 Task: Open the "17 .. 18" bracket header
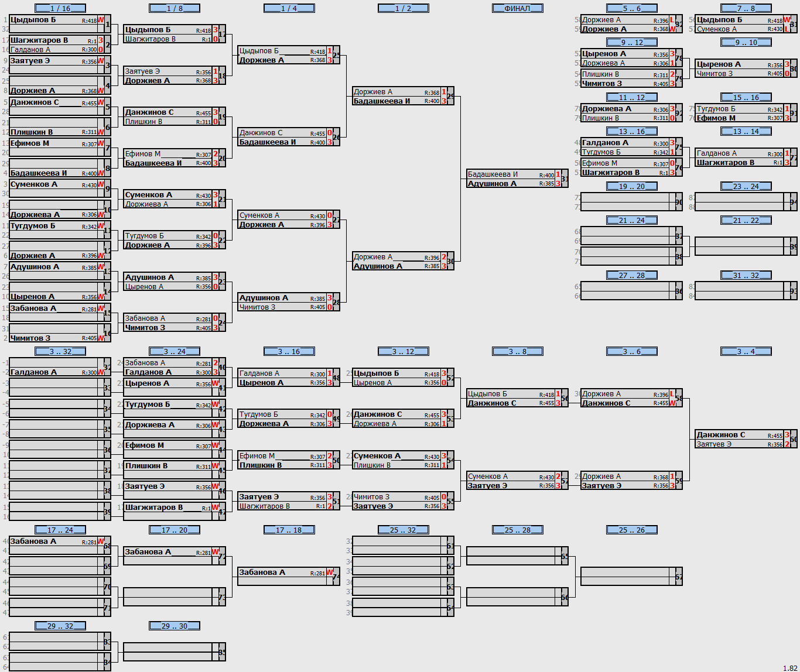coord(289,530)
